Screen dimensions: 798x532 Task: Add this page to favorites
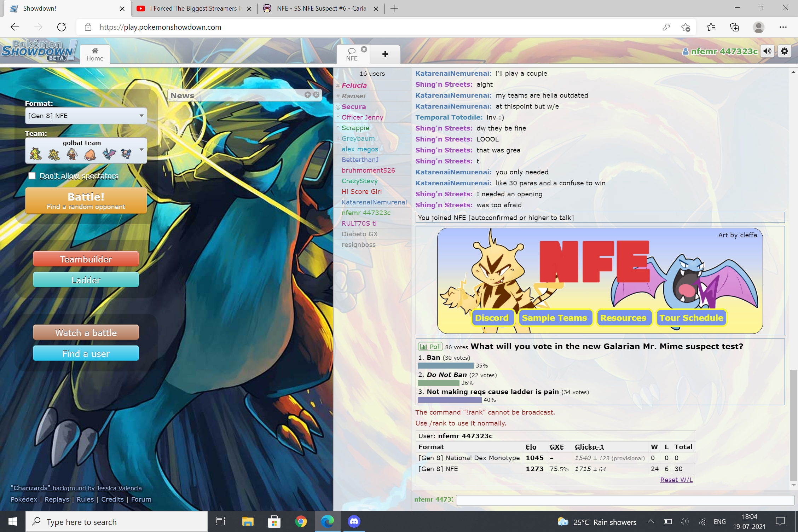[686, 27]
